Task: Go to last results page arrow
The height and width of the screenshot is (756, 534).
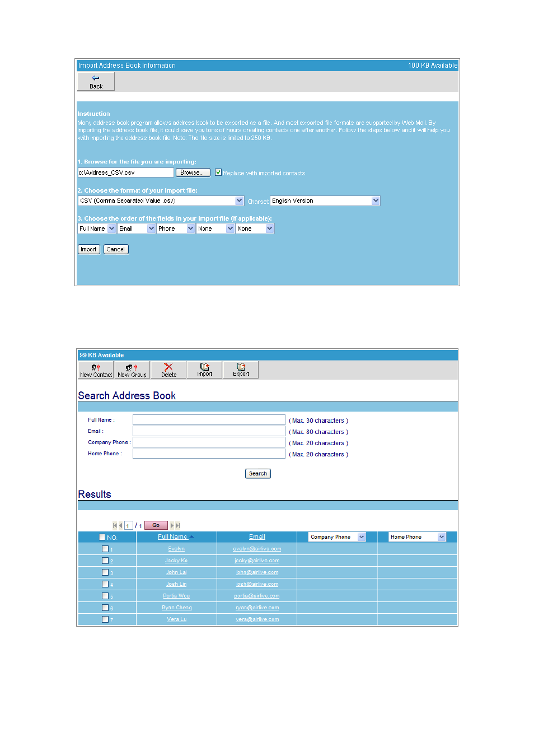Action: click(x=178, y=525)
